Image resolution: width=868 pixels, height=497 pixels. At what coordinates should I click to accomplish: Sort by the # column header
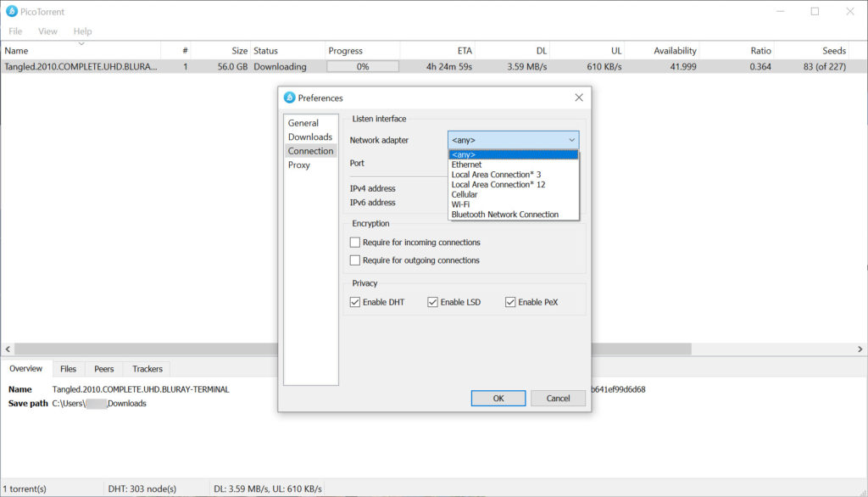(175, 50)
